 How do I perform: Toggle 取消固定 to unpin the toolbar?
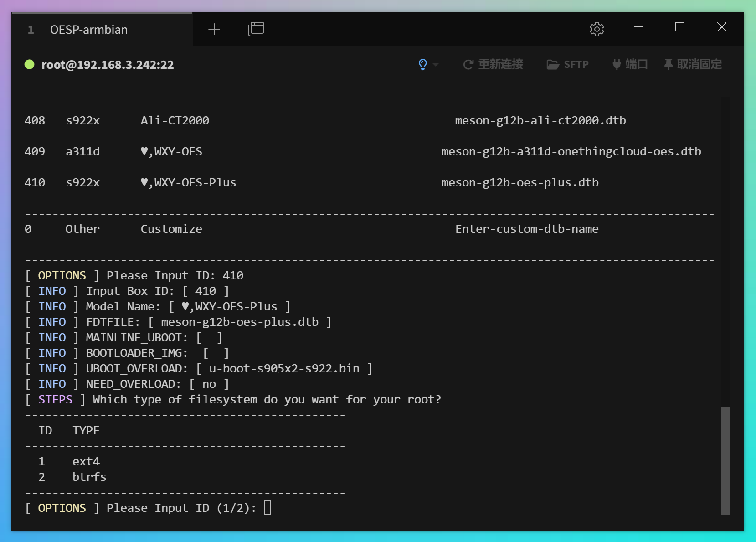[693, 64]
